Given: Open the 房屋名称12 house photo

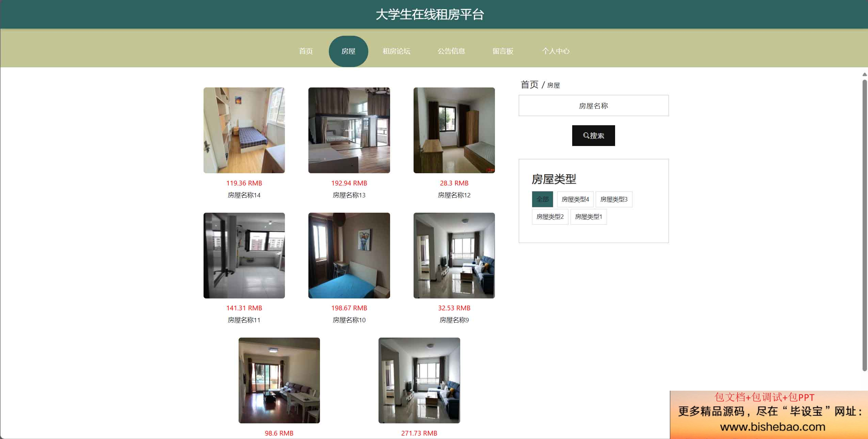Looking at the screenshot, I should click(x=454, y=130).
